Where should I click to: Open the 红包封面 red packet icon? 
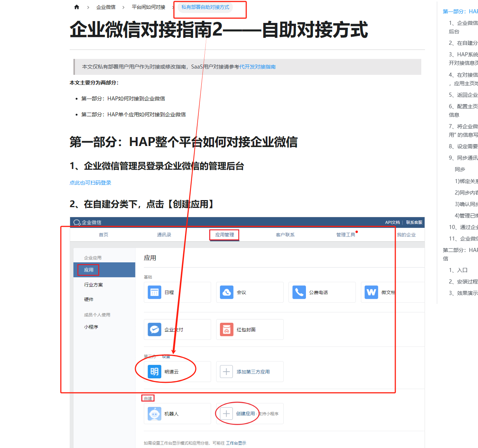(227, 329)
